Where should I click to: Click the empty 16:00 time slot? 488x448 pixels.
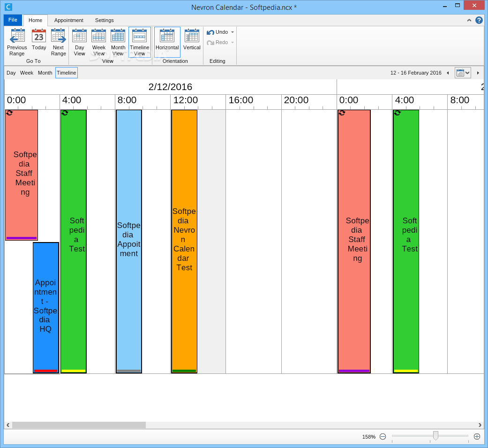pos(253,242)
